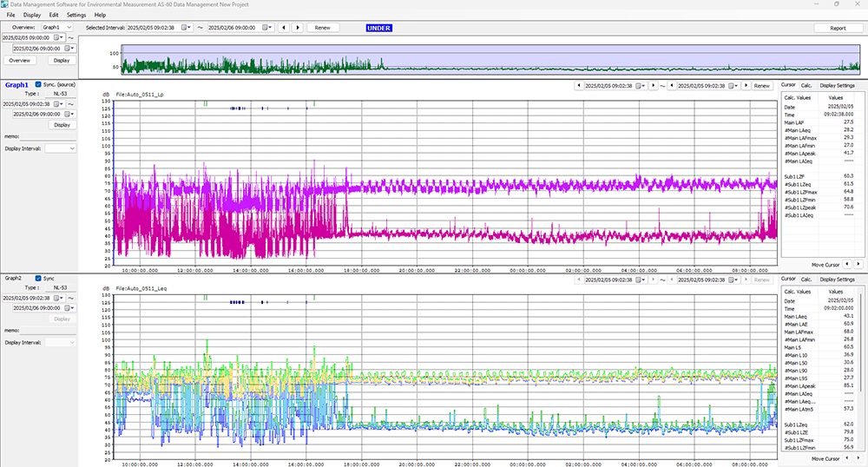This screenshot has width=868, height=467.
Task: Click Graph1 Renew button above chart
Action: pyautogui.click(x=762, y=86)
